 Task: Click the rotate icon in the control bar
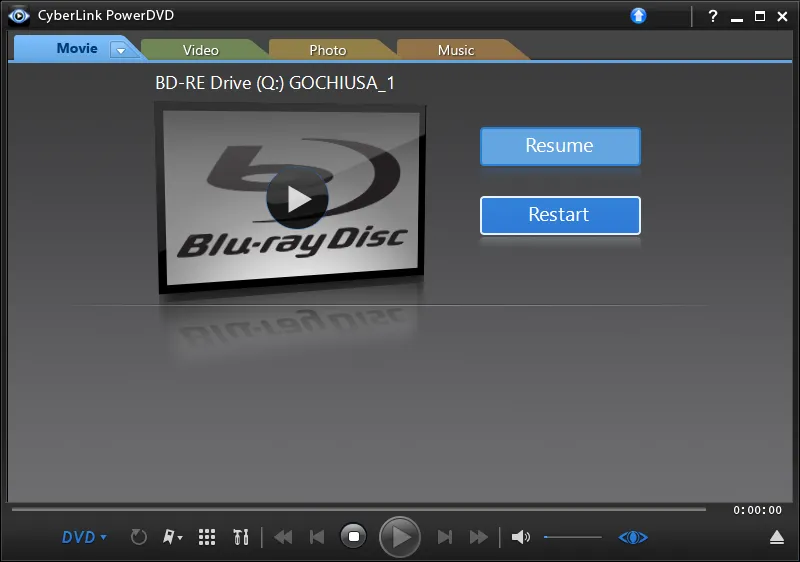[x=139, y=537]
